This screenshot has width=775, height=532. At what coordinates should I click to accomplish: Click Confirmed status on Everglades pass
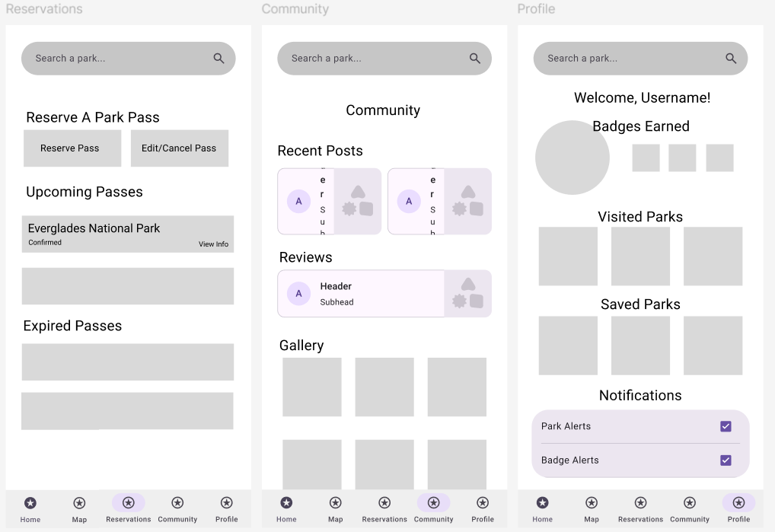tap(45, 243)
